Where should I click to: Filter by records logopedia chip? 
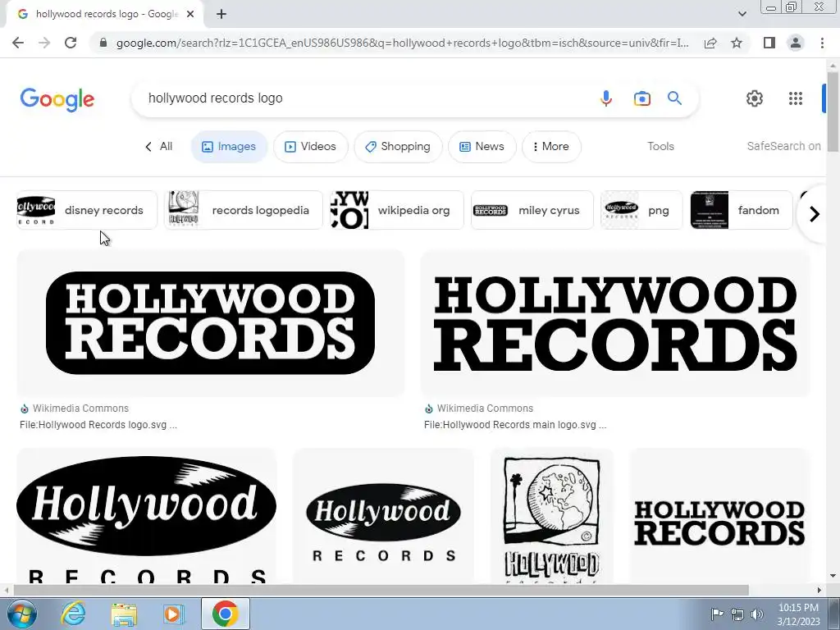(x=244, y=210)
